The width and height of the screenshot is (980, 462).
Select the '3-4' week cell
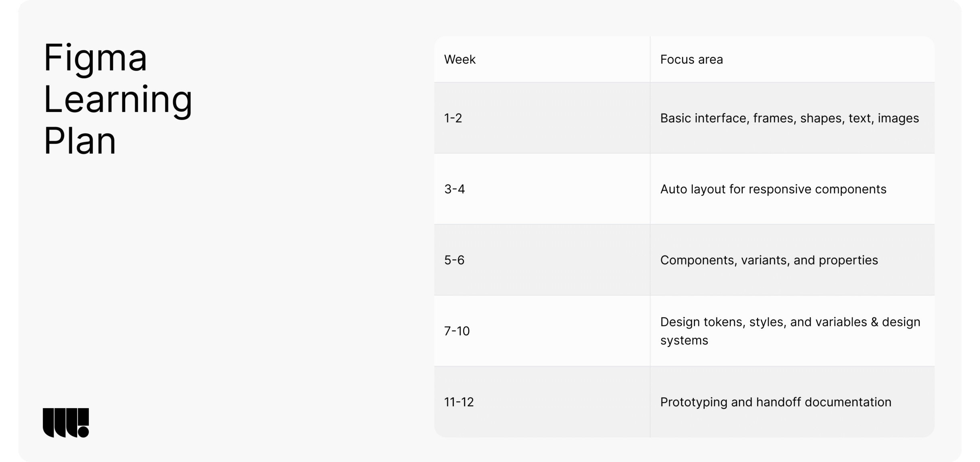pos(454,189)
